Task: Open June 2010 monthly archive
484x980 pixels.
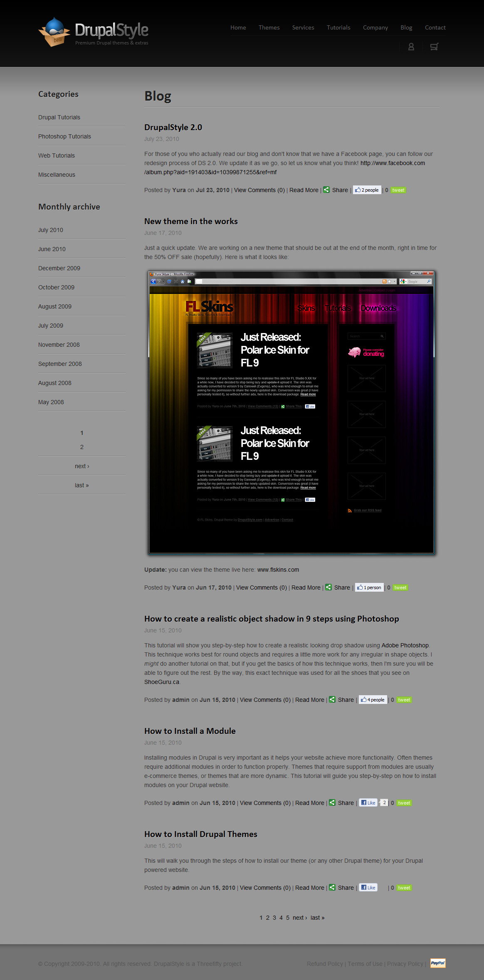Action: [52, 249]
